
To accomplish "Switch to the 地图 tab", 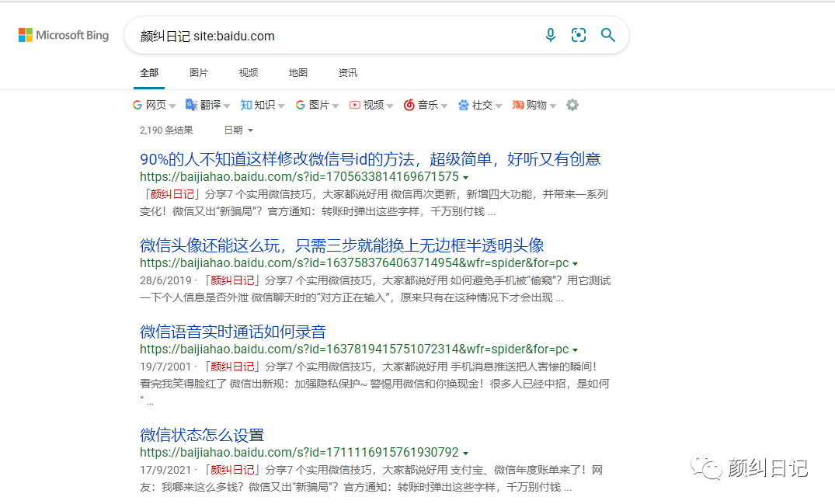I will [x=297, y=72].
